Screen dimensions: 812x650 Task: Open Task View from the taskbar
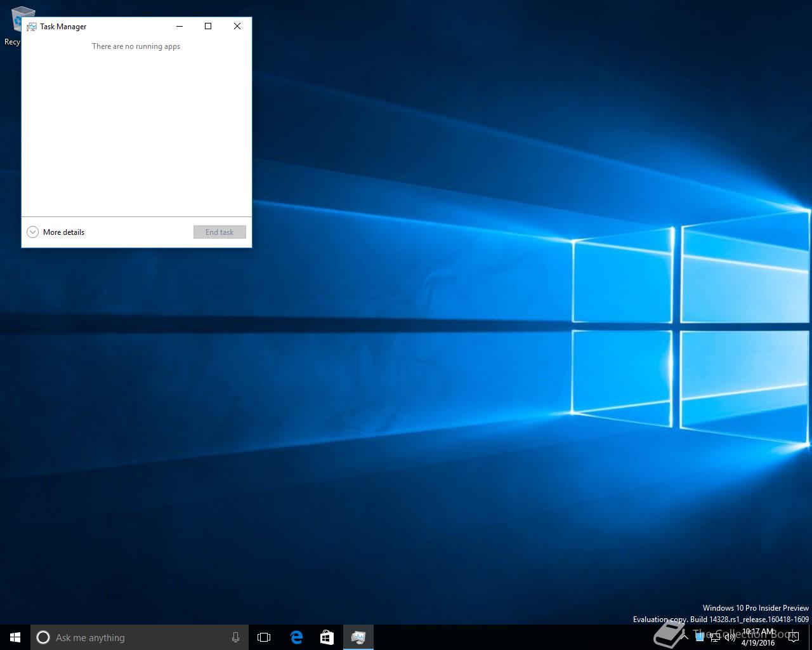[x=264, y=637]
